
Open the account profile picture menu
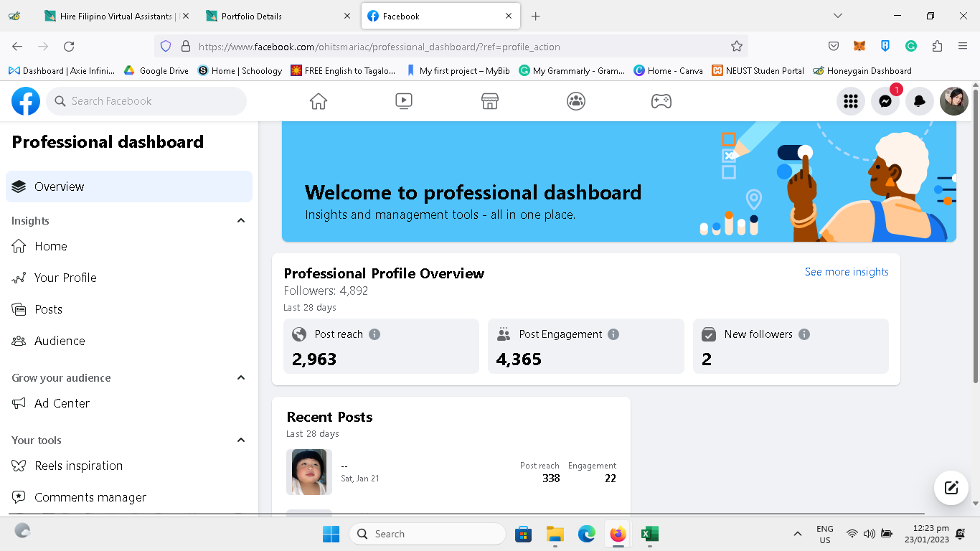[954, 101]
